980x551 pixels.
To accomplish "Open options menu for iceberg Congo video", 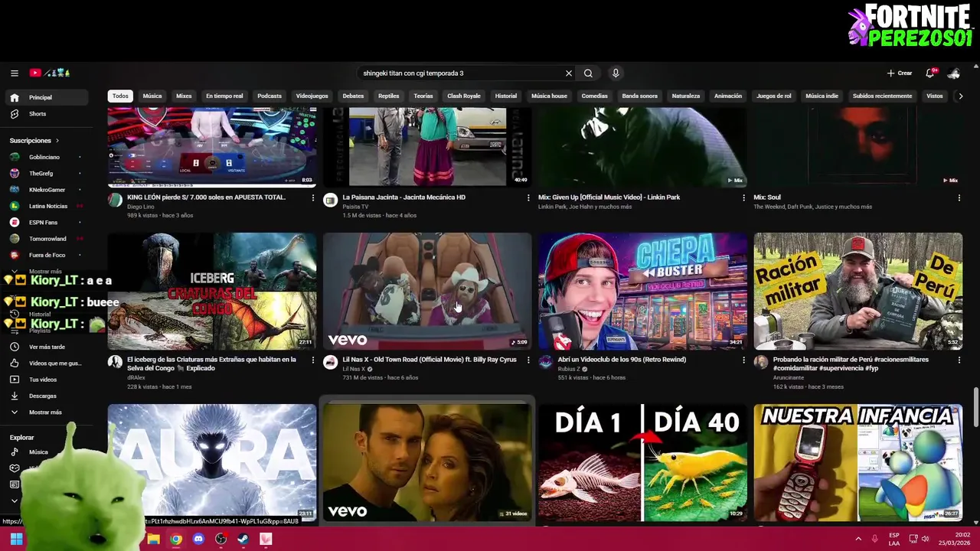I will tap(312, 360).
